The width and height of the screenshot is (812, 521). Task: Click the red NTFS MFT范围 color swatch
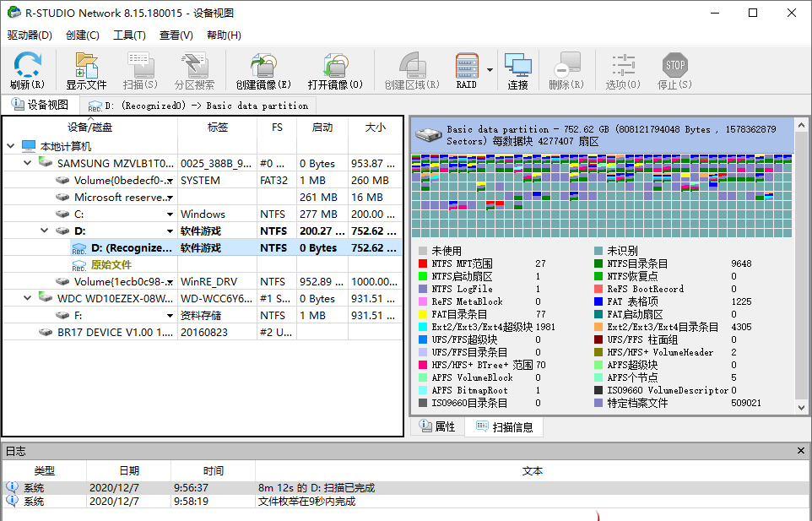(423, 263)
